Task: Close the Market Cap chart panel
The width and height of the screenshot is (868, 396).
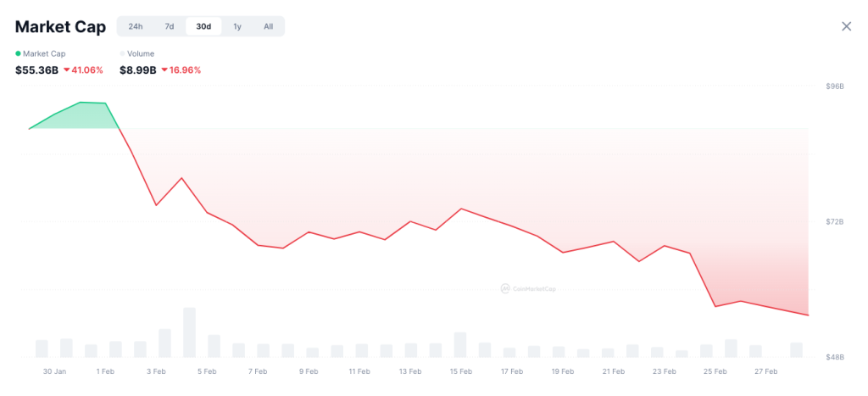Action: [x=846, y=26]
